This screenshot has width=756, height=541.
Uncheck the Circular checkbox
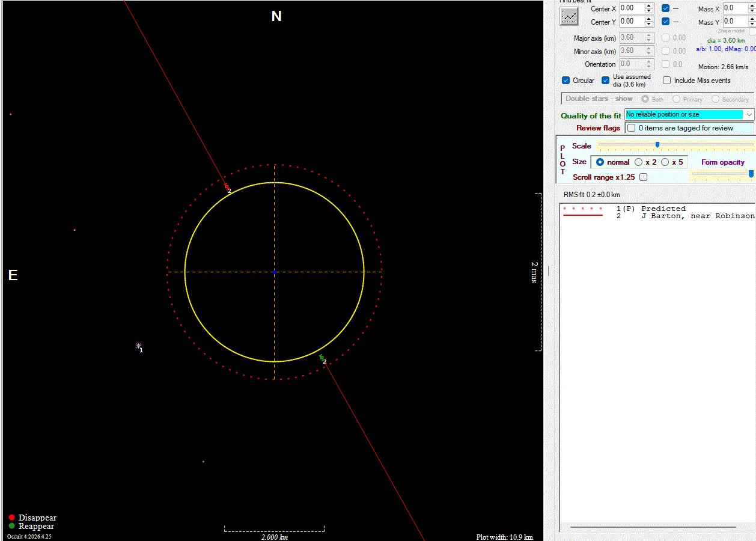click(565, 81)
